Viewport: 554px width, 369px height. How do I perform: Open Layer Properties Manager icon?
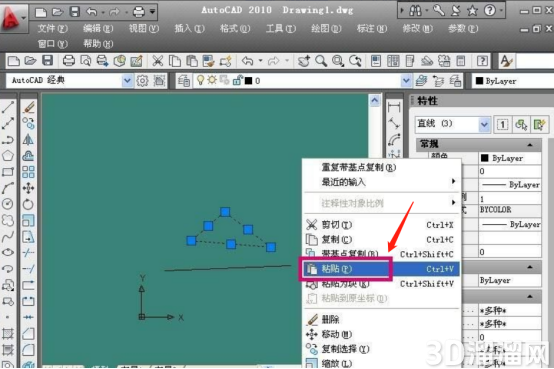184,81
